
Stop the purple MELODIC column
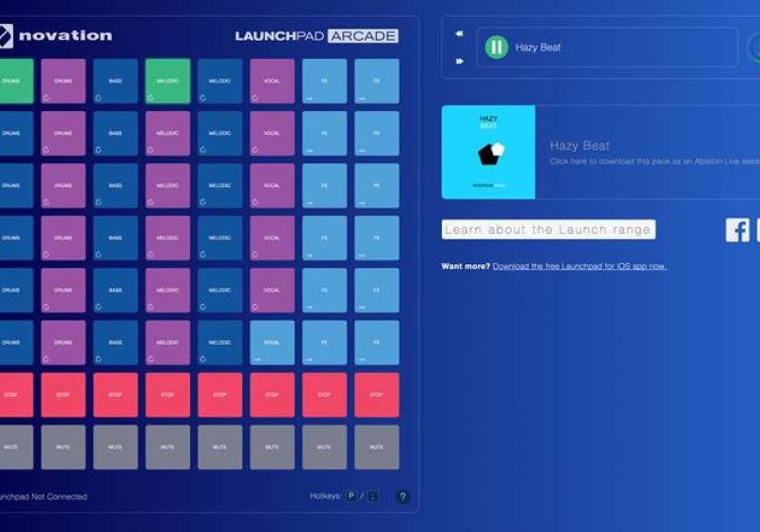coord(168,395)
